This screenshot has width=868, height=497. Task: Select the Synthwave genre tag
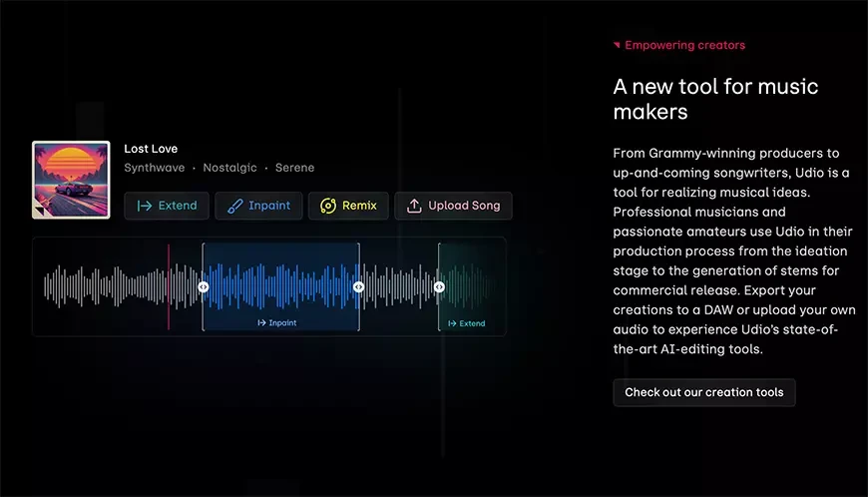(x=155, y=168)
